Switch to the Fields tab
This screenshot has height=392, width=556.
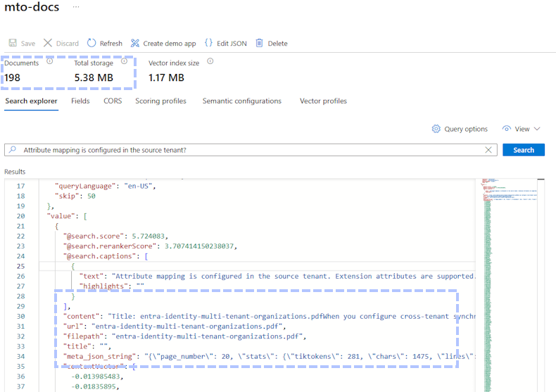(80, 101)
